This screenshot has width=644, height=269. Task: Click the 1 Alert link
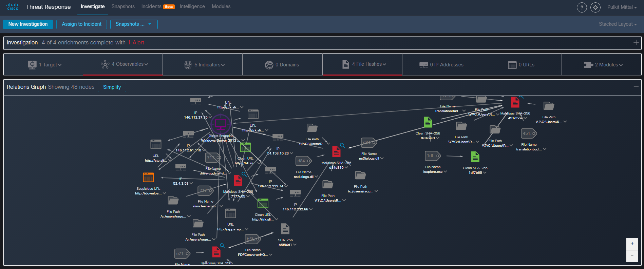136,42
